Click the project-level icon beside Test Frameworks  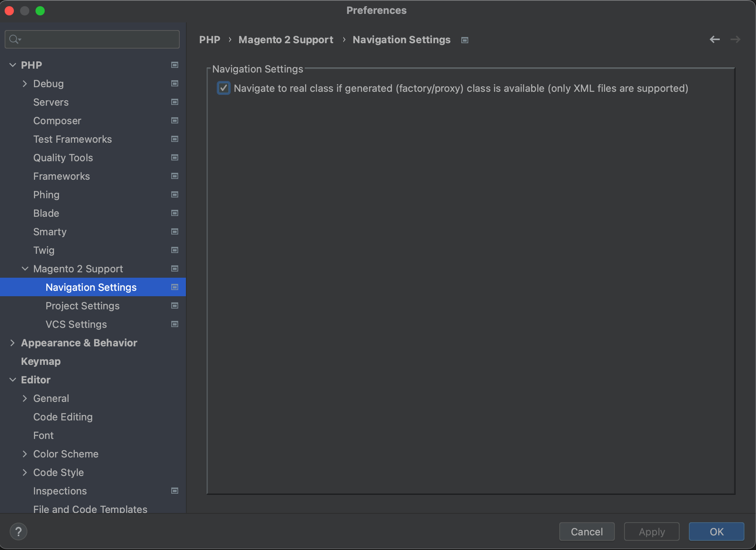(x=175, y=139)
